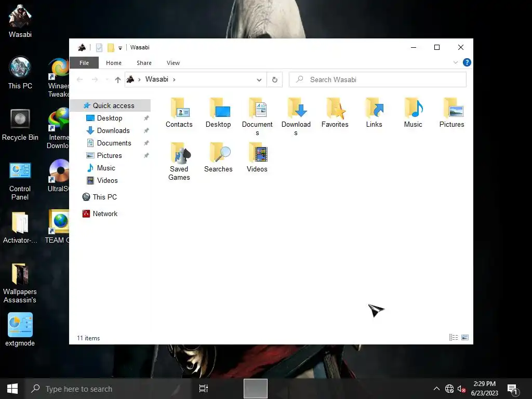Open the address bar history dropdown
The image size is (532, 399).
(259, 79)
